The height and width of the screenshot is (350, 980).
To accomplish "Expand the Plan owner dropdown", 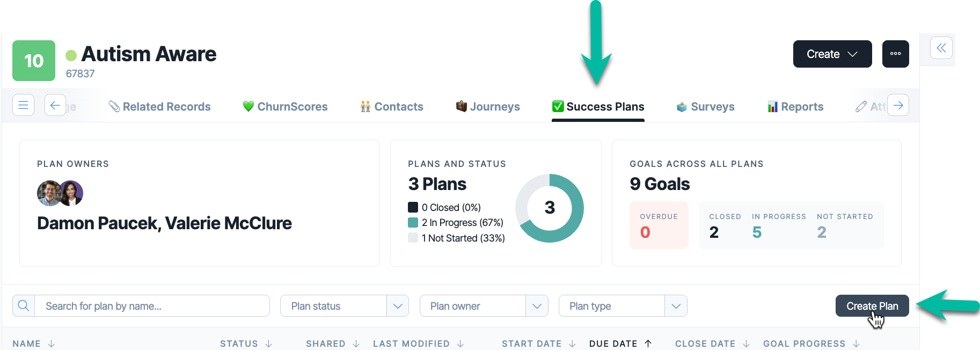I will click(537, 306).
